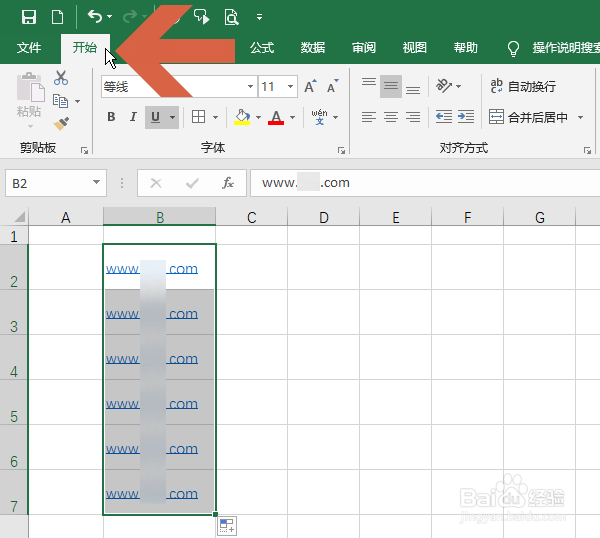Open the clipboard pane dialog launcher
Screen dimensions: 600x538
(84, 151)
